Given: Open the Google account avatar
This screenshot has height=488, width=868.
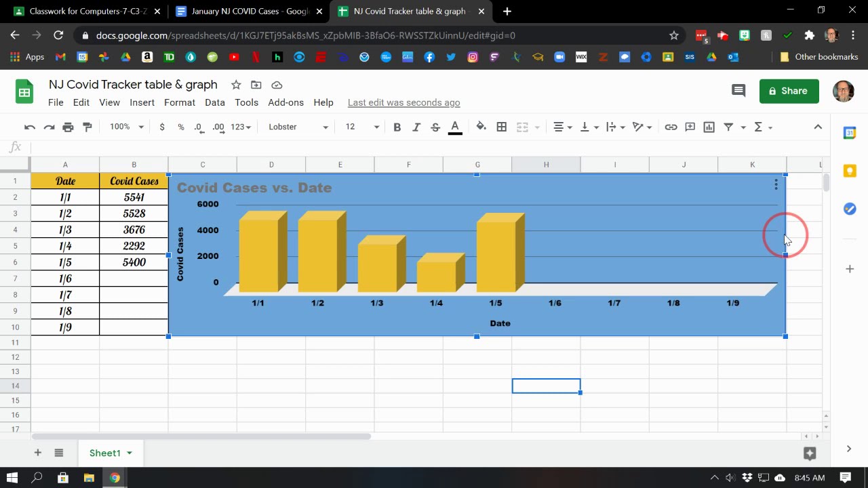Looking at the screenshot, I should tap(844, 91).
